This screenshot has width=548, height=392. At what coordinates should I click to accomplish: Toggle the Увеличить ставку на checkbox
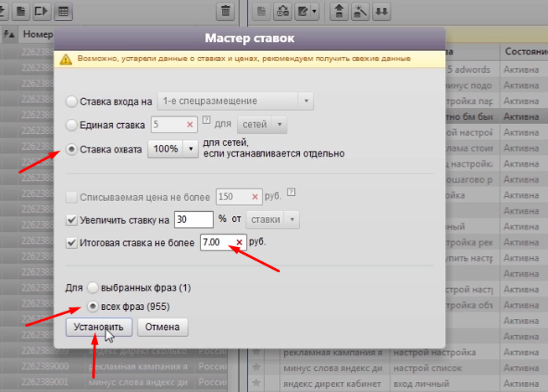point(72,220)
